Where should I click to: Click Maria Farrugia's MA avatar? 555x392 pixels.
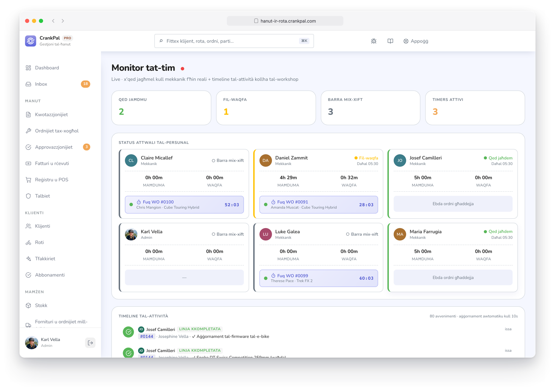[400, 234]
